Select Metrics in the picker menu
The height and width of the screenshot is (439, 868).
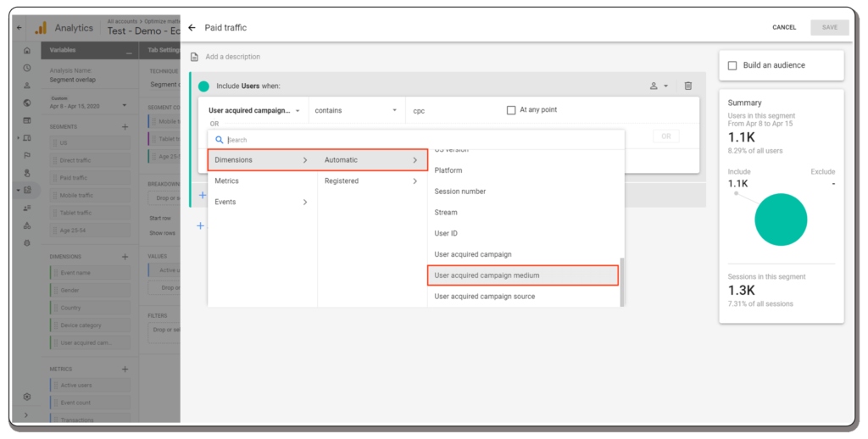pos(261,181)
